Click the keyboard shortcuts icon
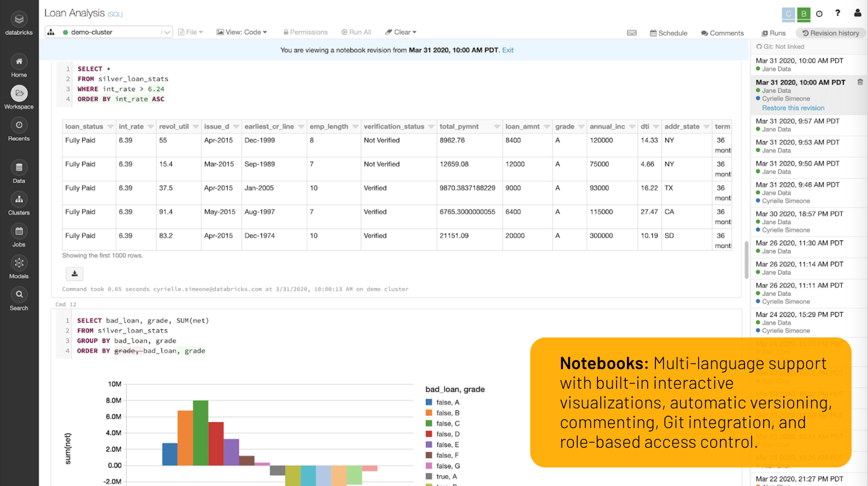868x486 pixels. point(632,33)
